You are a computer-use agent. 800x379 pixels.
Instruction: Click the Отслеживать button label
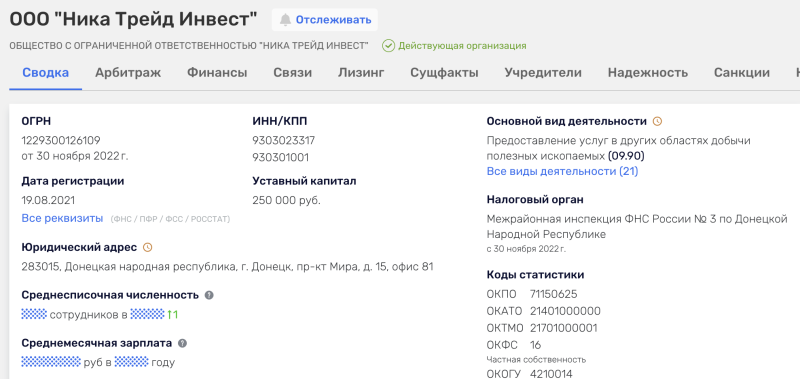[334, 20]
